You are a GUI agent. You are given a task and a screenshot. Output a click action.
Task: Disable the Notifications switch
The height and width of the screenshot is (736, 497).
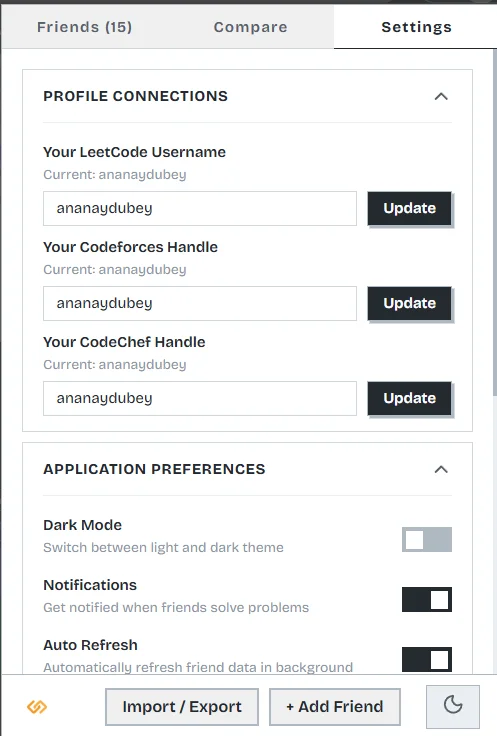[427, 599]
